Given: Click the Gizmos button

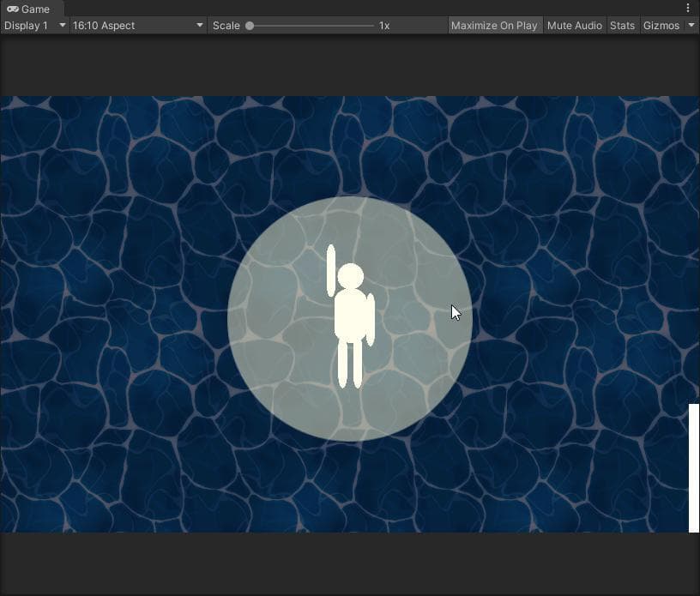Looking at the screenshot, I should pyautogui.click(x=661, y=26).
